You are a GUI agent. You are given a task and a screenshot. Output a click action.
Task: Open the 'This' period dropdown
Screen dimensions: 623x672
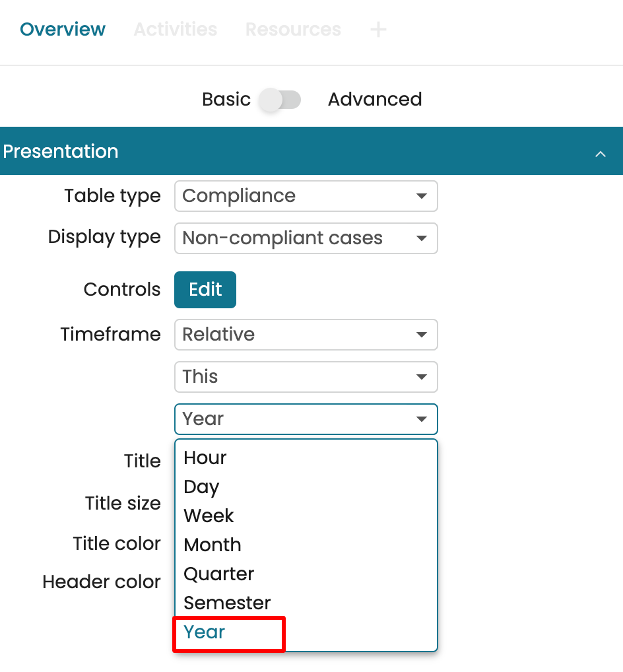306,377
